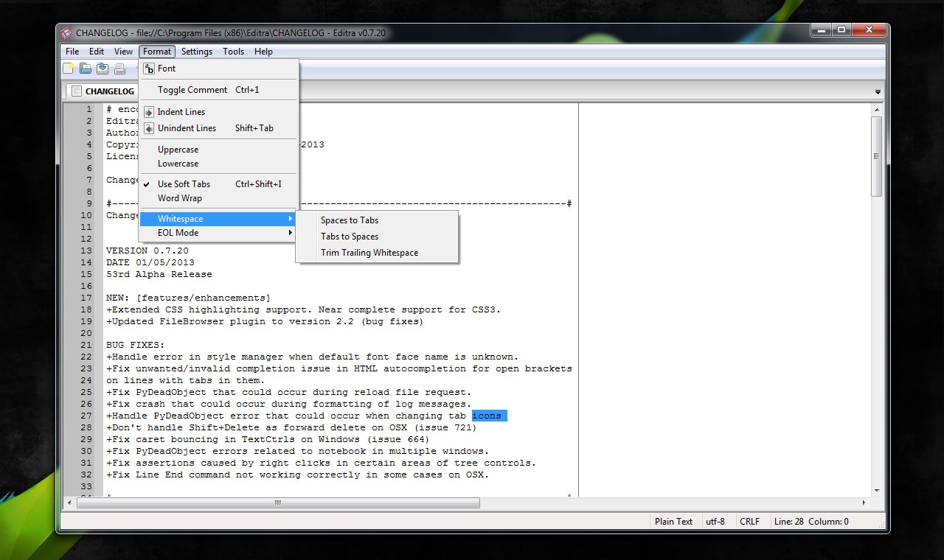Click the 'DATE 01/05/2013' line
Viewport: 944px width, 560px height.
click(x=150, y=262)
